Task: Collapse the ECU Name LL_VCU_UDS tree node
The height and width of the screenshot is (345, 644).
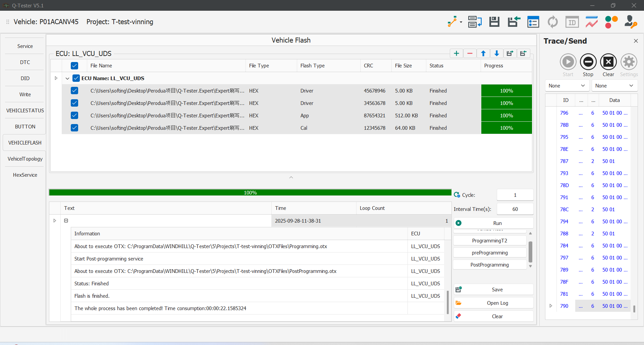Action: pos(67,78)
